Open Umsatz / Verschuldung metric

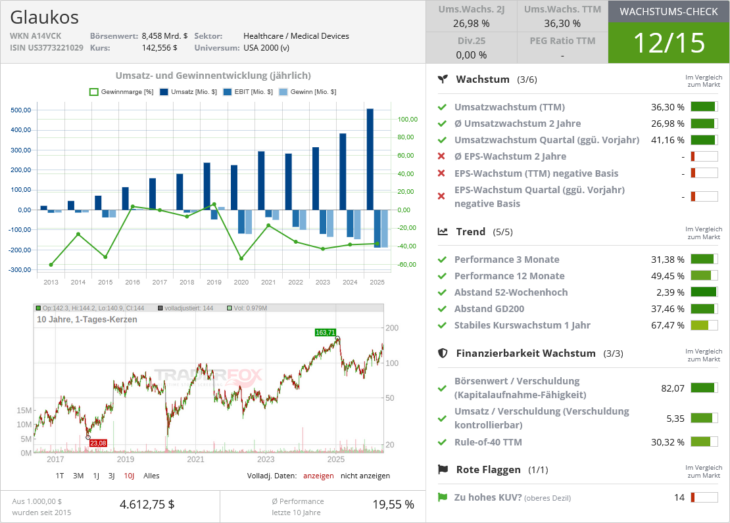coord(541,418)
